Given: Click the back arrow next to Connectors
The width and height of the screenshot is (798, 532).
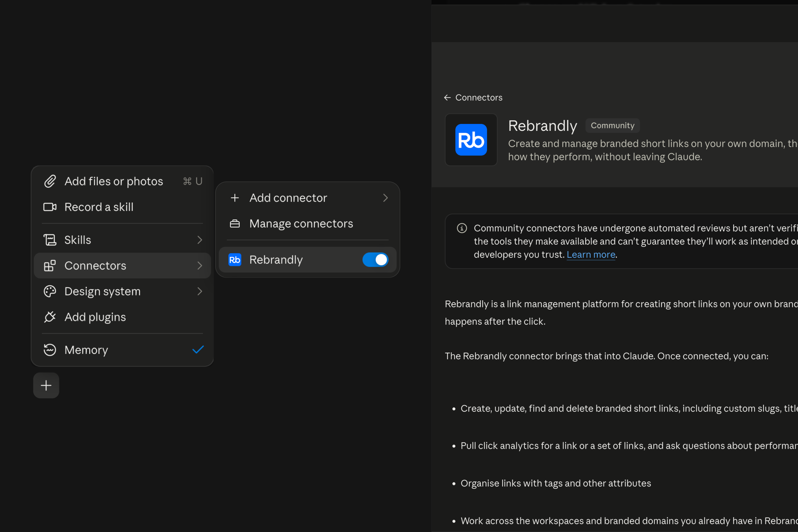Looking at the screenshot, I should click(x=447, y=98).
